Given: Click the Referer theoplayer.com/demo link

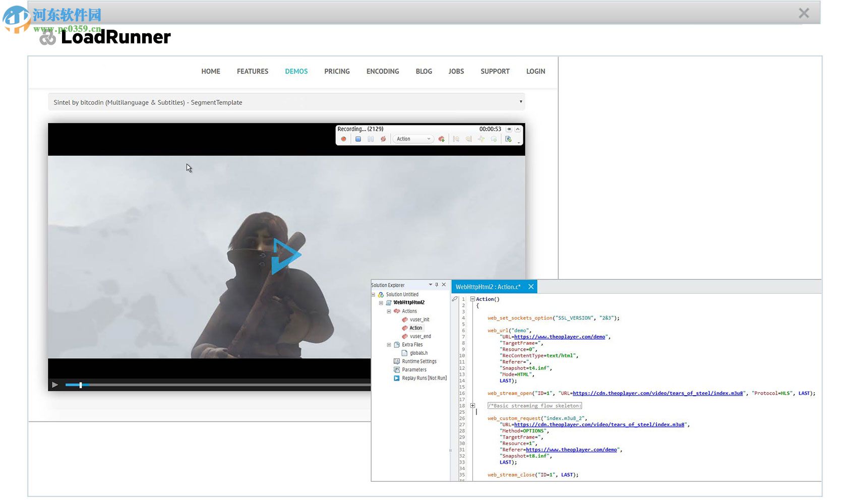Looking at the screenshot, I should coord(571,450).
